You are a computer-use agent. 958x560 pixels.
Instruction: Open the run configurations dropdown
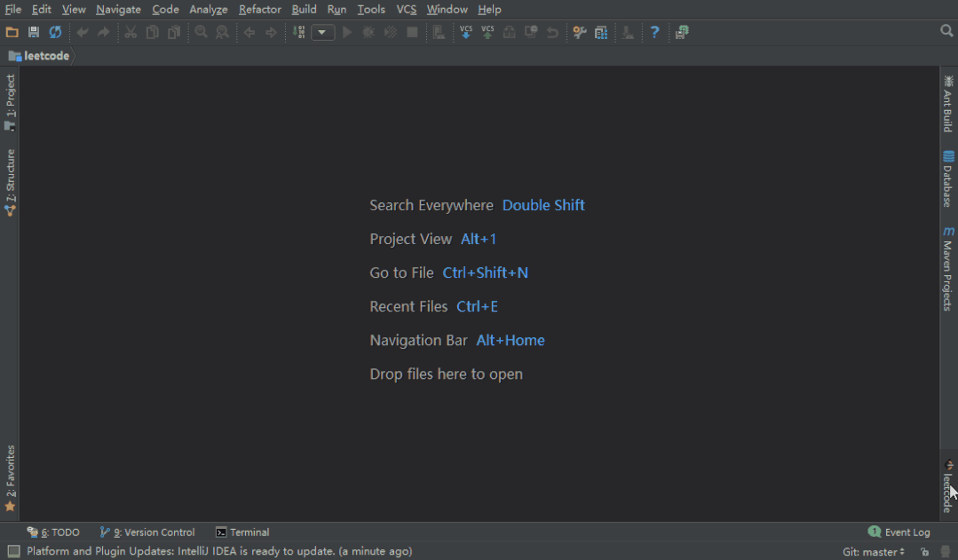(322, 32)
